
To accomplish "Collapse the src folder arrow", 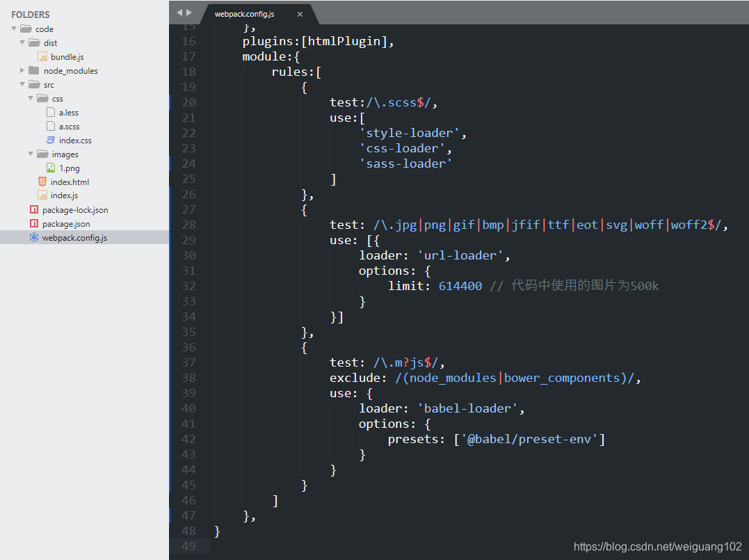I will click(x=22, y=84).
